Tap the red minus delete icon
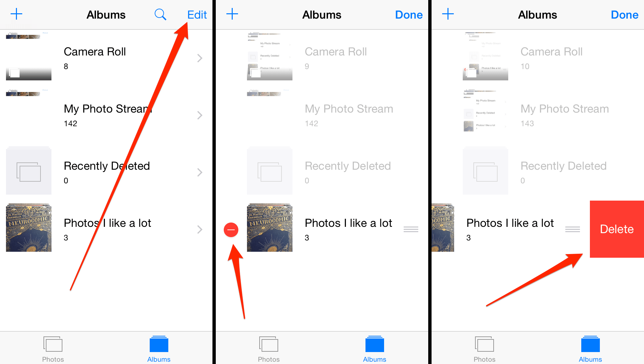This screenshot has height=364, width=644. click(230, 228)
